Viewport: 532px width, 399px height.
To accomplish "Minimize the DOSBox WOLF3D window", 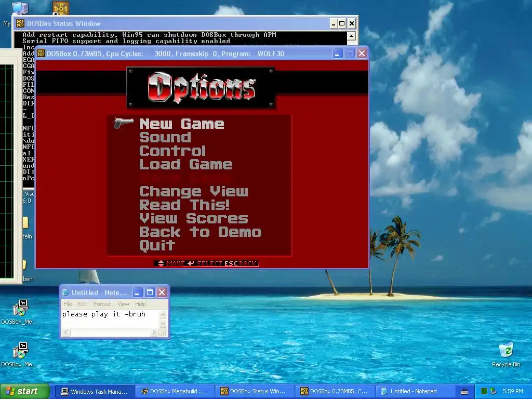I will tap(337, 54).
